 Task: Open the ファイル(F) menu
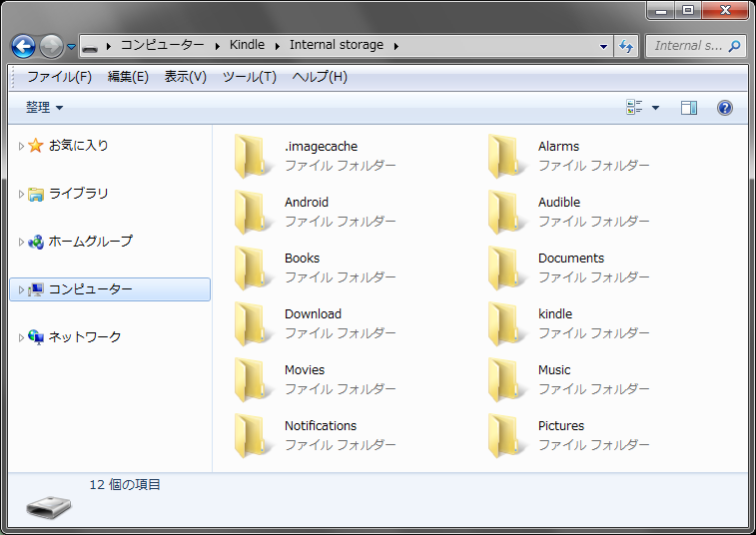[x=59, y=77]
